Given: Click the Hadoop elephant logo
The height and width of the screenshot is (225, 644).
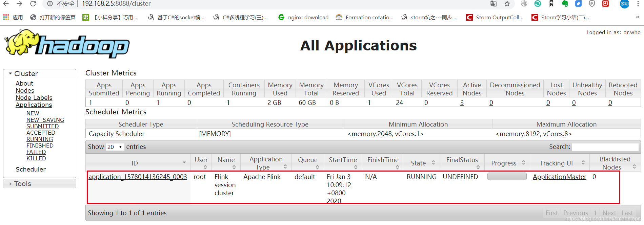Looking at the screenshot, I should [67, 43].
